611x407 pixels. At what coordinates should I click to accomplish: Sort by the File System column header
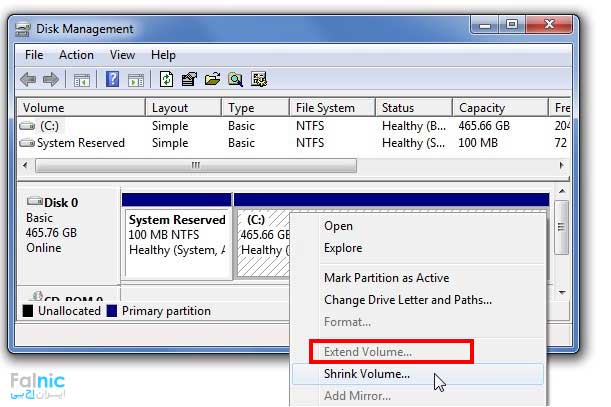point(325,108)
